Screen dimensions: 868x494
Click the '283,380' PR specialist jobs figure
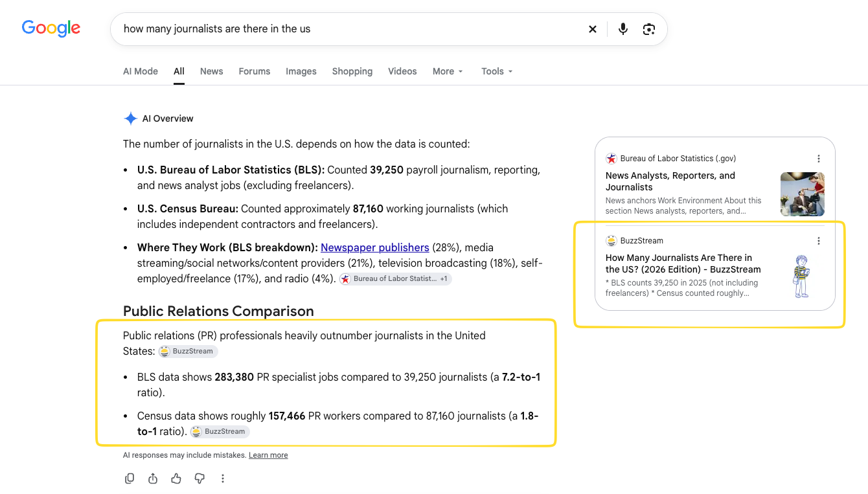point(234,377)
